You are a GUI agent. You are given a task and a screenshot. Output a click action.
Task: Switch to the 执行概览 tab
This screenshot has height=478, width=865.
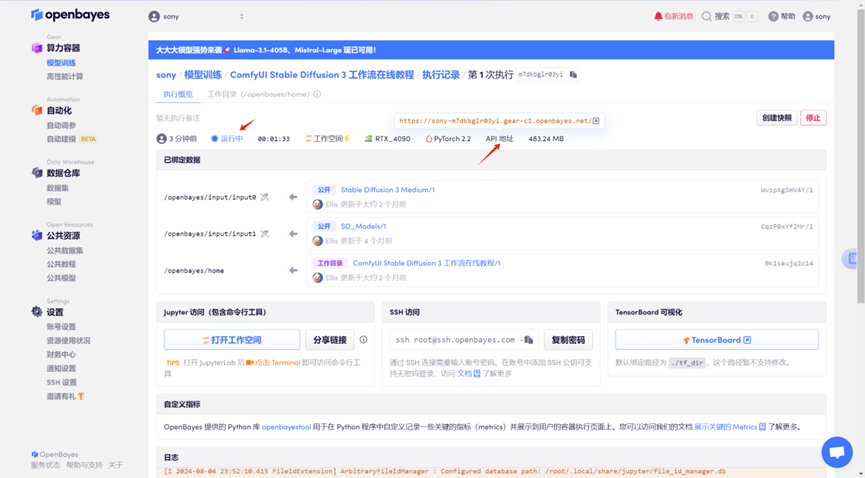pos(178,94)
